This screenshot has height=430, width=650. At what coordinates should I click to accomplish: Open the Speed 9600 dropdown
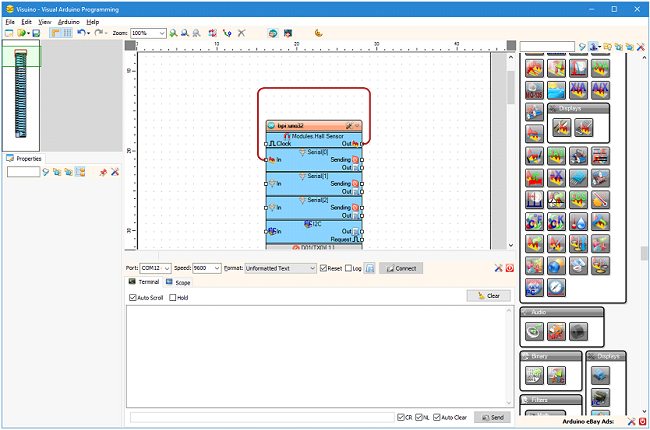tap(217, 268)
